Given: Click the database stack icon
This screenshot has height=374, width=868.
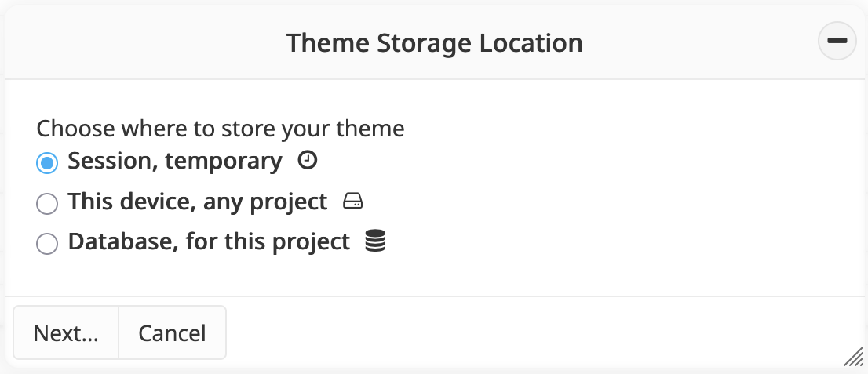Looking at the screenshot, I should 376,242.
